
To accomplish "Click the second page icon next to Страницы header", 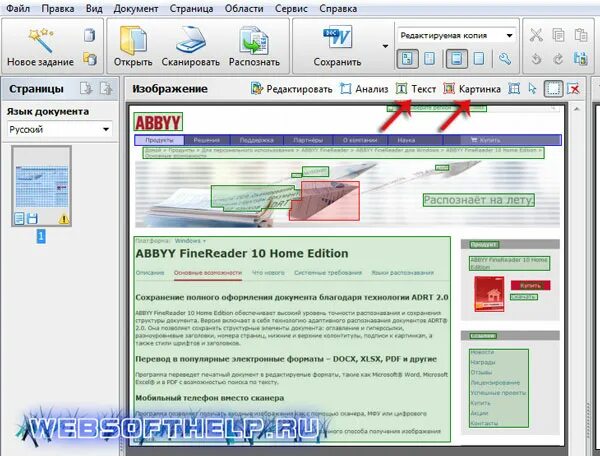I will click(106, 88).
